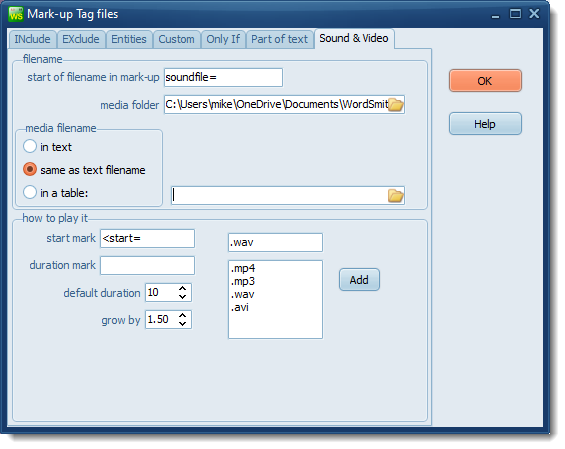The image size is (565, 449).
Task: Increase 'grow by' value with up arrow
Action: click(182, 315)
